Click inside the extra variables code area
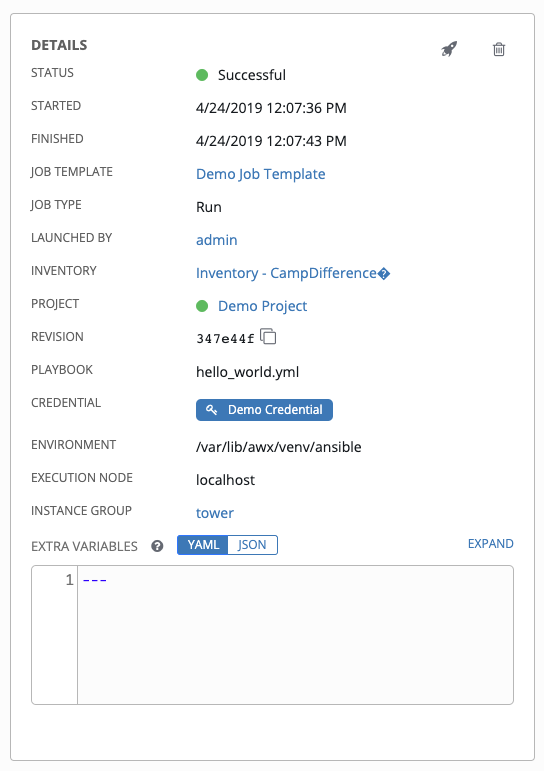The height and width of the screenshot is (771, 544). click(x=295, y=635)
